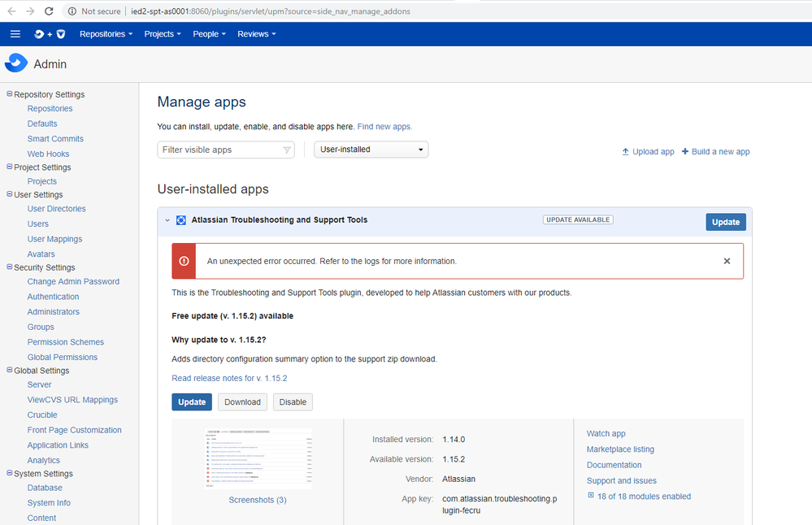Click the red error alert icon
This screenshot has height=525, width=812.
pos(184,261)
